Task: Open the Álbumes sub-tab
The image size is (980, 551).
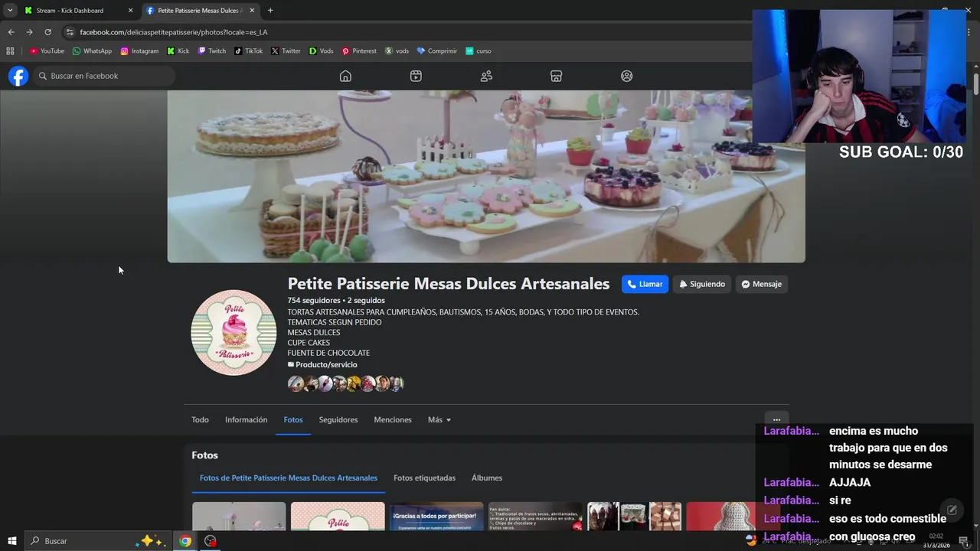Action: [x=487, y=478]
